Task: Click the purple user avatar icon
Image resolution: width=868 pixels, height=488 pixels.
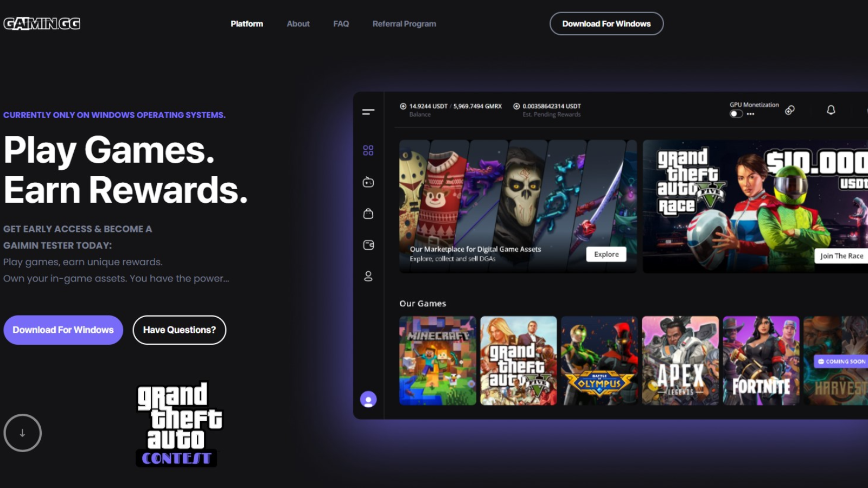Action: point(368,400)
